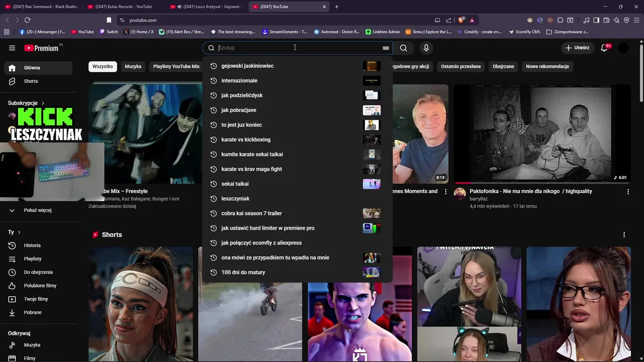This screenshot has height=362, width=644.
Task: Click the on-screen keyboard icon in search box
Action: pyautogui.click(x=386, y=48)
